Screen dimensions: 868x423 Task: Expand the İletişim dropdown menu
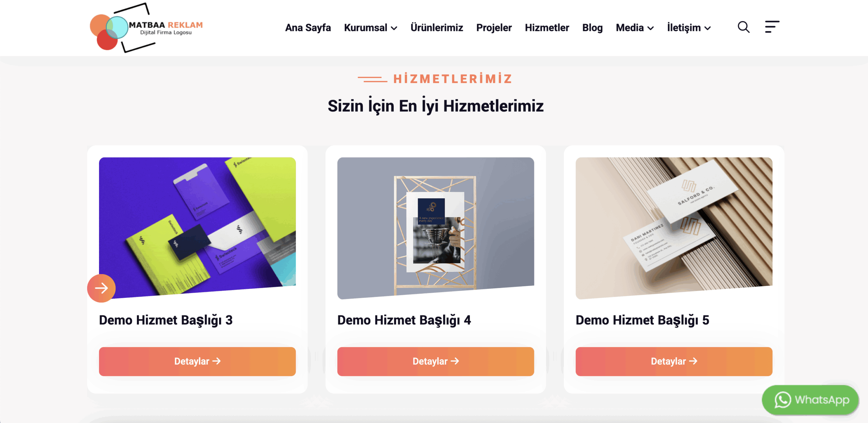point(689,28)
